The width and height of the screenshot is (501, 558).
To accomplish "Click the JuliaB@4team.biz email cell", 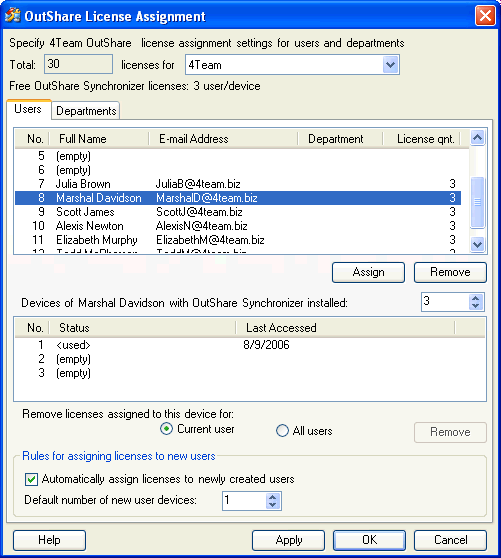I will (x=198, y=184).
